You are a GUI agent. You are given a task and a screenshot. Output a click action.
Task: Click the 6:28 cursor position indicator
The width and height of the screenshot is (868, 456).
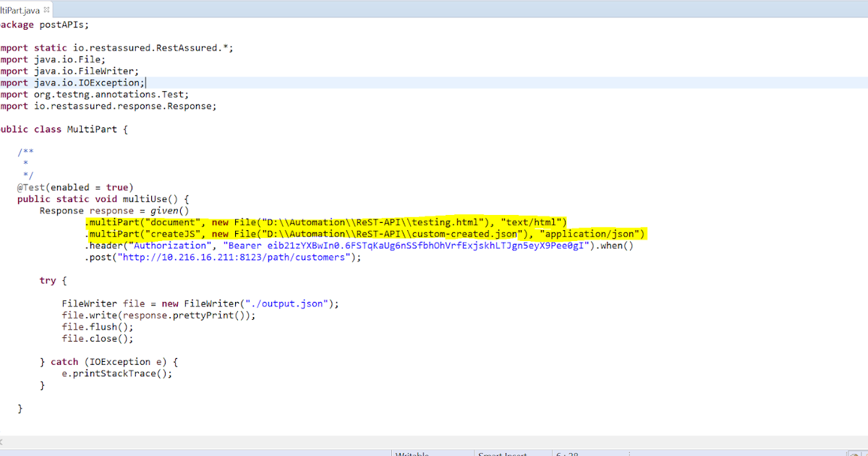click(563, 454)
